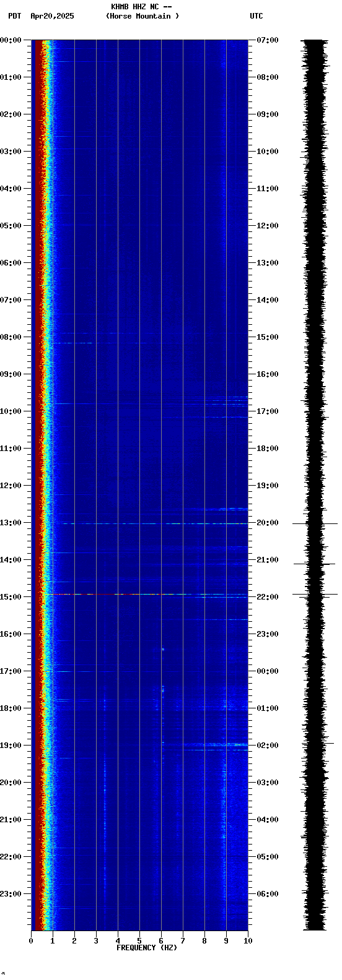Click the 5 Hz frequency axis tick label
This screenshot has height=980, width=342.
[139, 941]
